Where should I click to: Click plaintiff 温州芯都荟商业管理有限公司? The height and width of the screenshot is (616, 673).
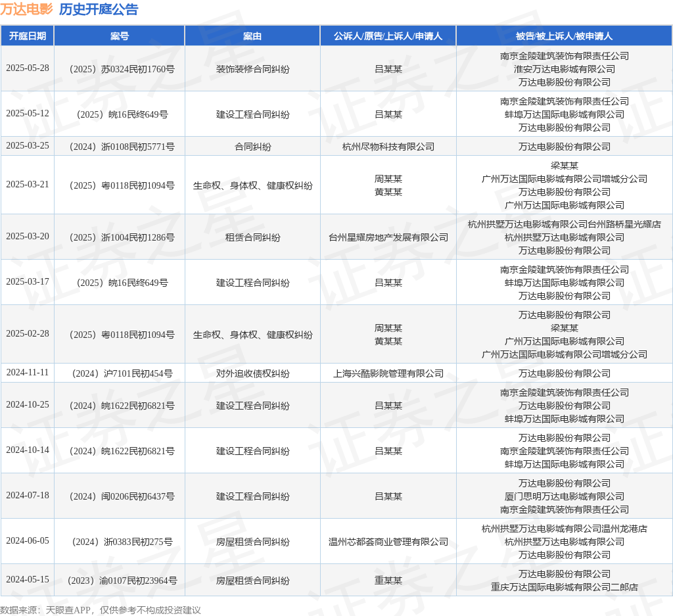tap(388, 542)
